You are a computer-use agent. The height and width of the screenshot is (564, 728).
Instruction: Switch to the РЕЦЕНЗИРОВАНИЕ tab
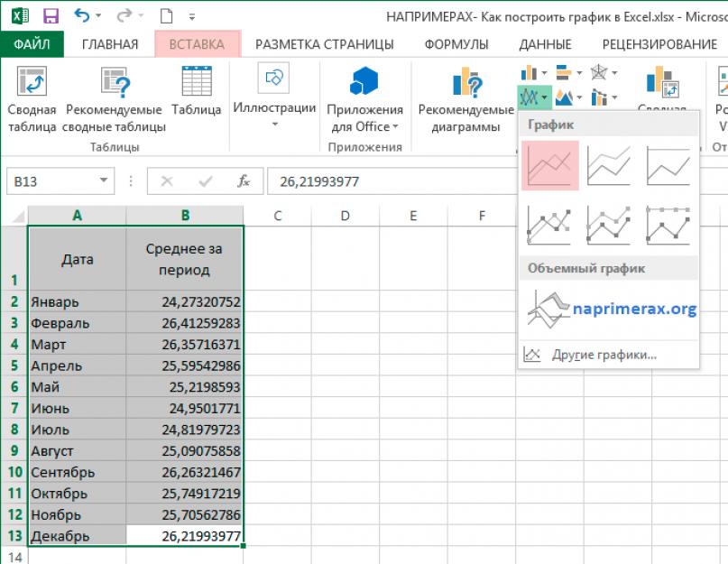pos(659,44)
